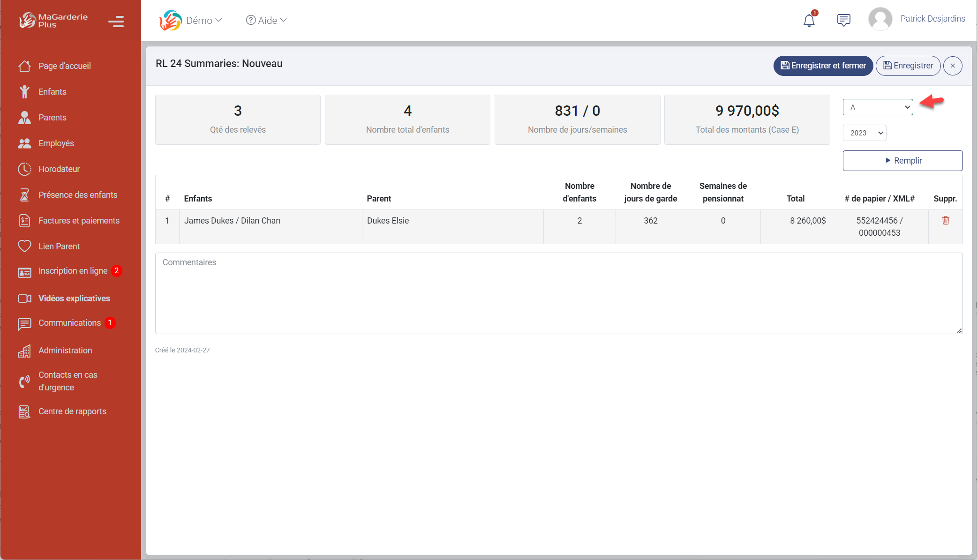Delete the James Dukes row with trash icon
Screen dimensions: 977x560
click(945, 220)
